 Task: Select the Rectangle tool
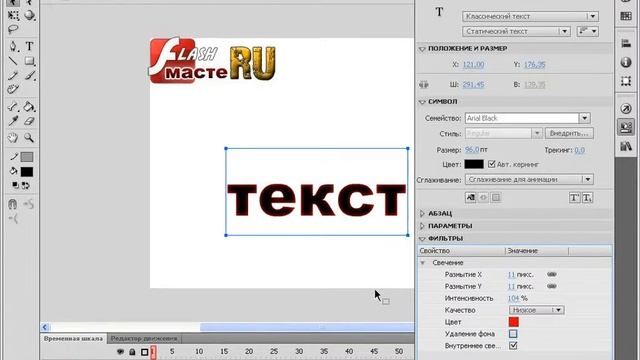(29, 61)
